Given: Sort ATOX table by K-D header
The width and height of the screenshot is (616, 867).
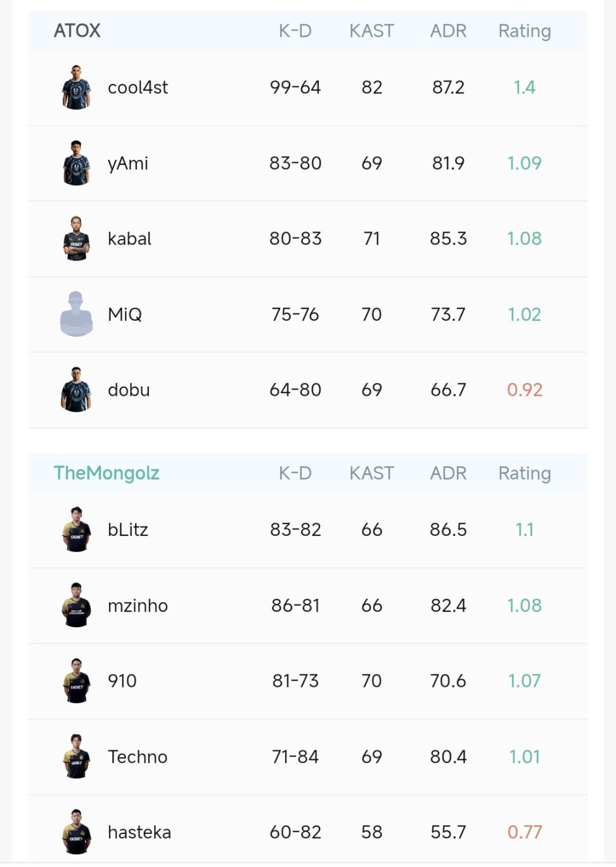Looking at the screenshot, I should 295,30.
